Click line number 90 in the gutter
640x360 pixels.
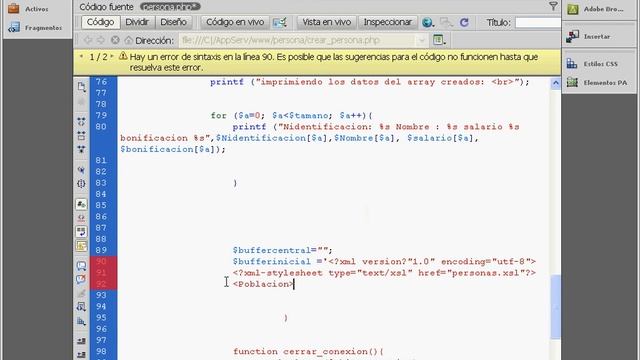click(101, 261)
